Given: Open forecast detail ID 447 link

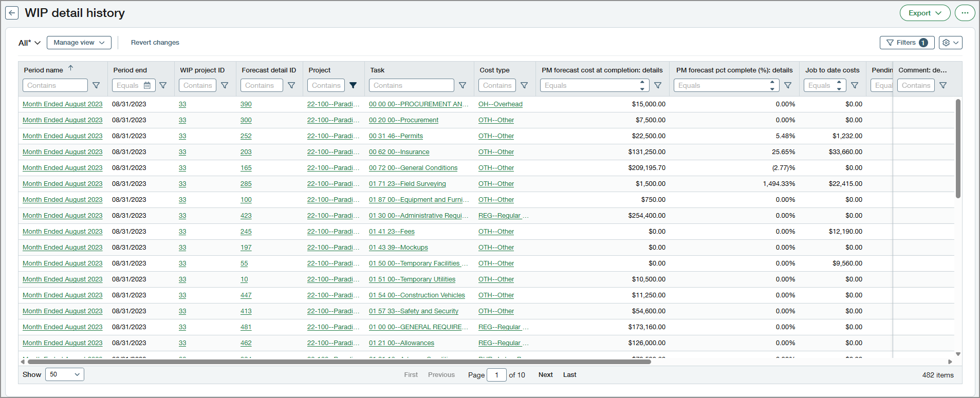Looking at the screenshot, I should pyautogui.click(x=246, y=295).
